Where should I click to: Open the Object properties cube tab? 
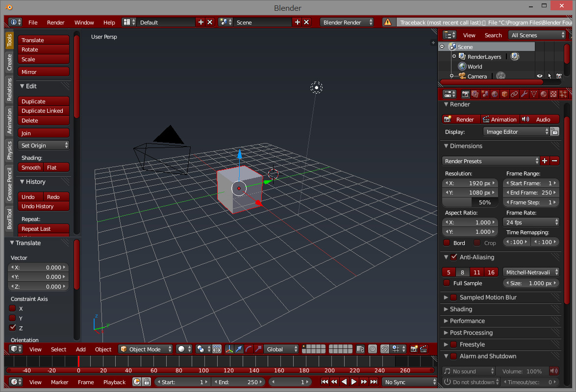504,95
